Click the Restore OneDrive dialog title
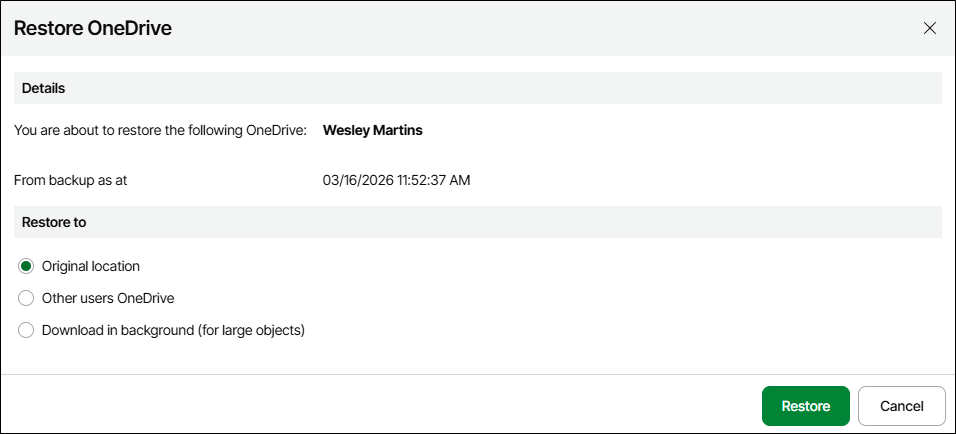The height and width of the screenshot is (434, 956). (93, 28)
